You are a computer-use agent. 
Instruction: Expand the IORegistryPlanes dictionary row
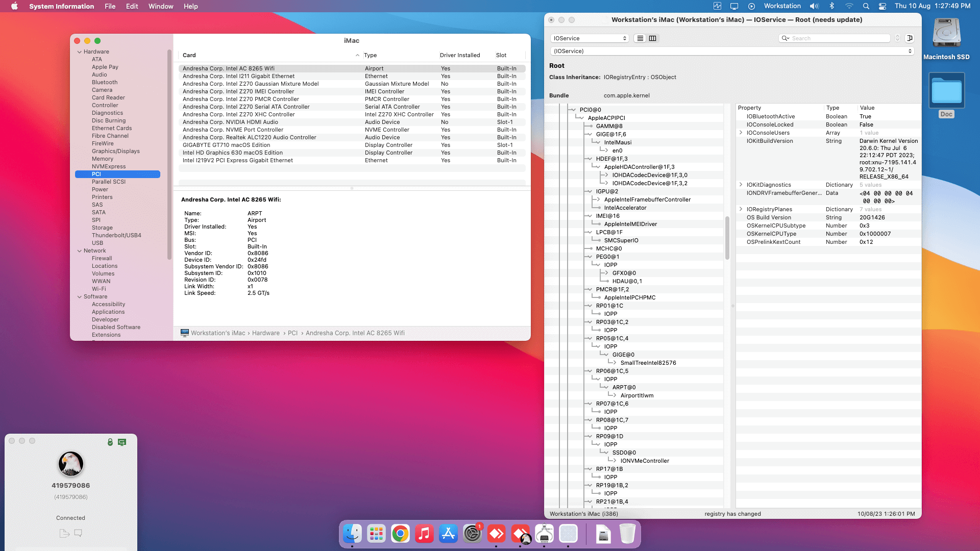click(741, 209)
